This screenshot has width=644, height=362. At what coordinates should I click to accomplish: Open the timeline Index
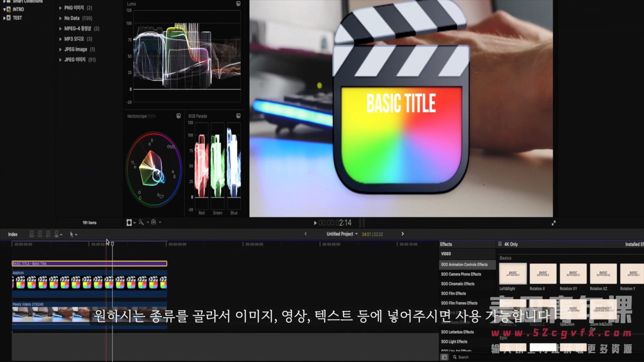(x=13, y=234)
